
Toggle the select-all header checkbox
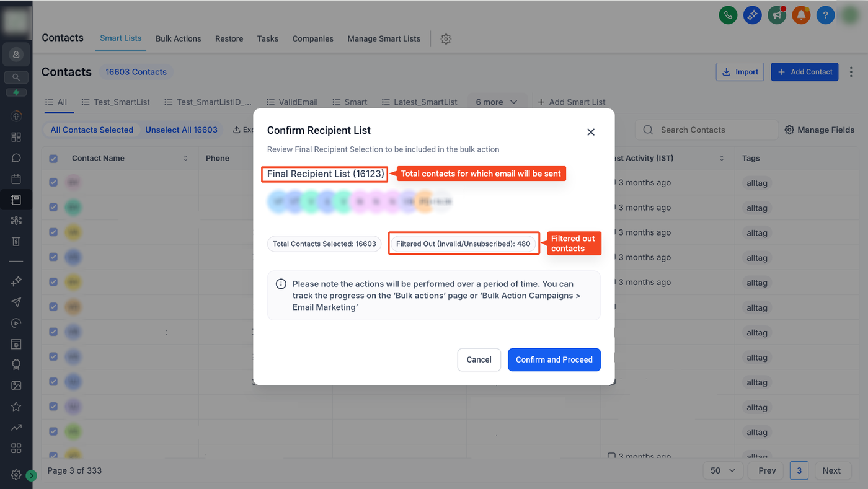click(x=53, y=159)
